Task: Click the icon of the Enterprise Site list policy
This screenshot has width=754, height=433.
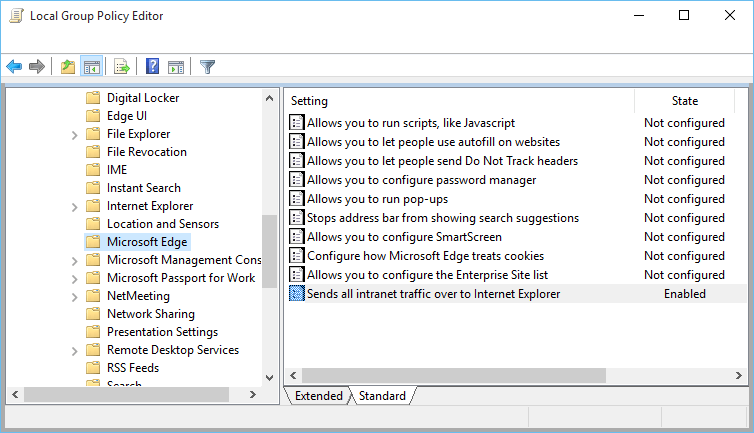Action: click(297, 275)
